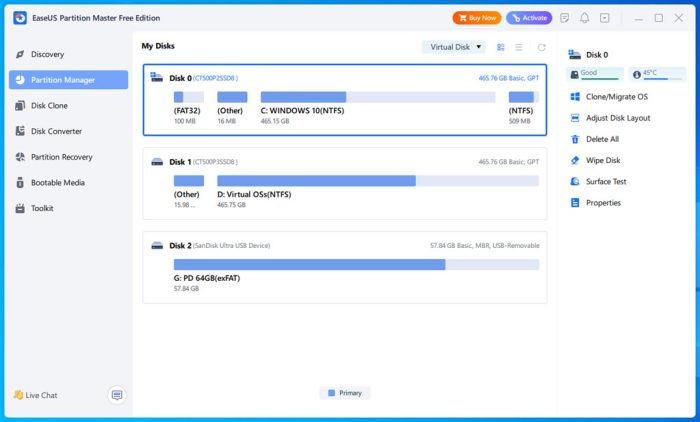The image size is (700, 422).
Task: Go to Disk Converter
Action: tap(68, 131)
